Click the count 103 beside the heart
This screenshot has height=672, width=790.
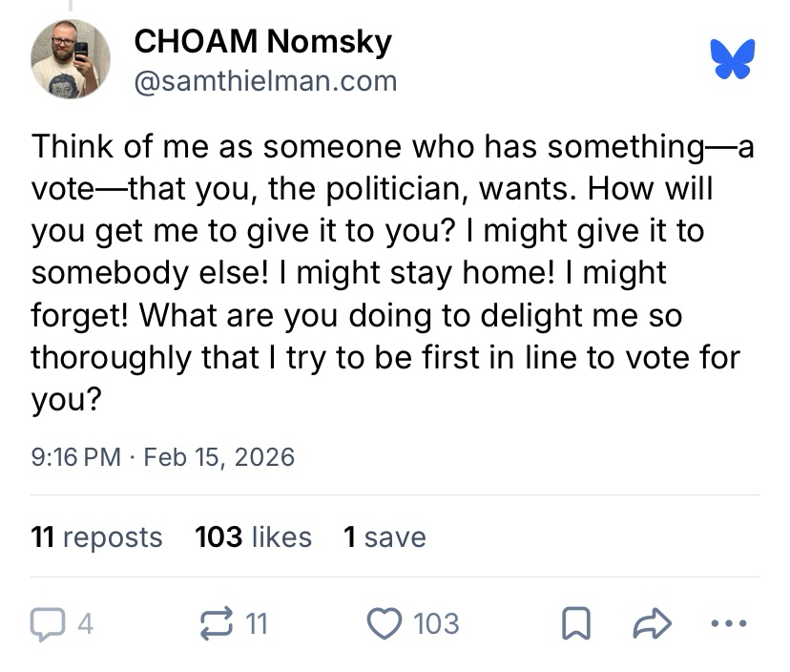click(x=436, y=624)
